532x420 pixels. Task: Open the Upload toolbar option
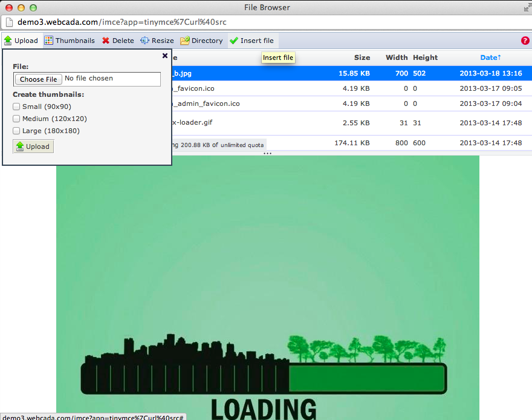coord(21,41)
